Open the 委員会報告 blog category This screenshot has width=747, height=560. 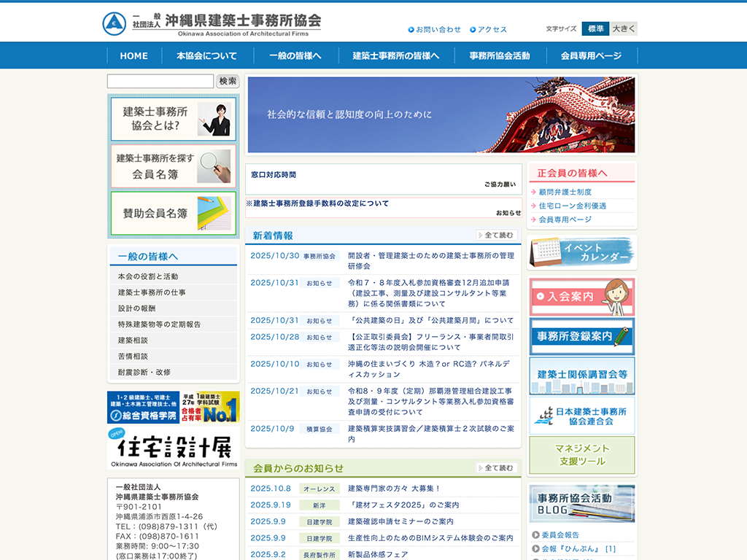[560, 535]
